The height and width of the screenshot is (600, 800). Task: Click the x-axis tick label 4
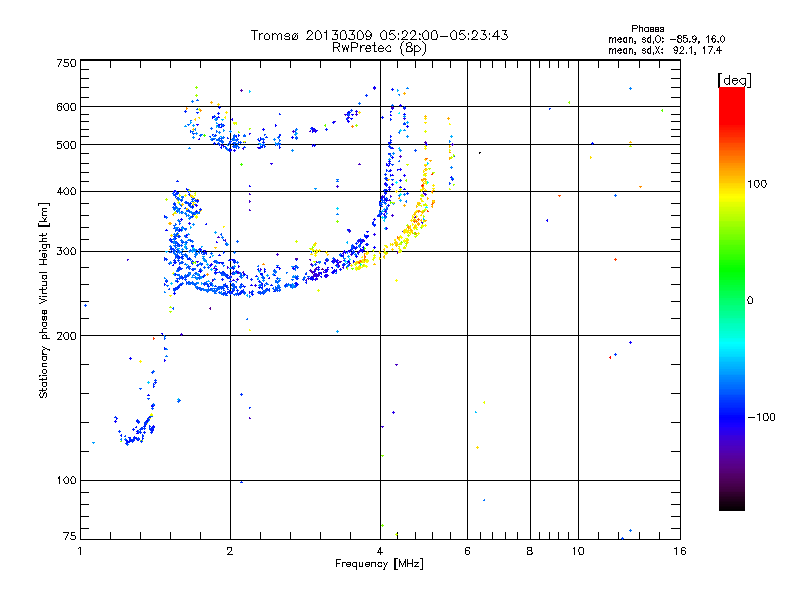(x=380, y=551)
